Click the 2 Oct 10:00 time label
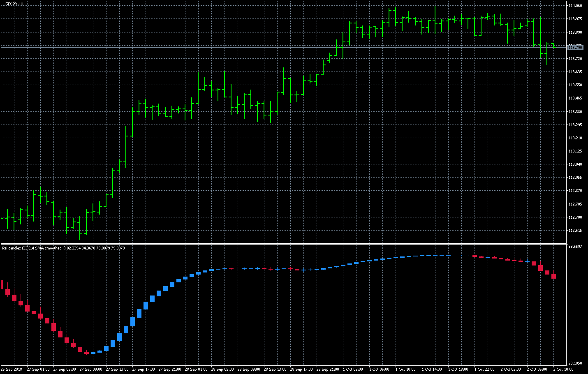Image resolution: width=588 pixels, height=374 pixels. tap(563, 369)
